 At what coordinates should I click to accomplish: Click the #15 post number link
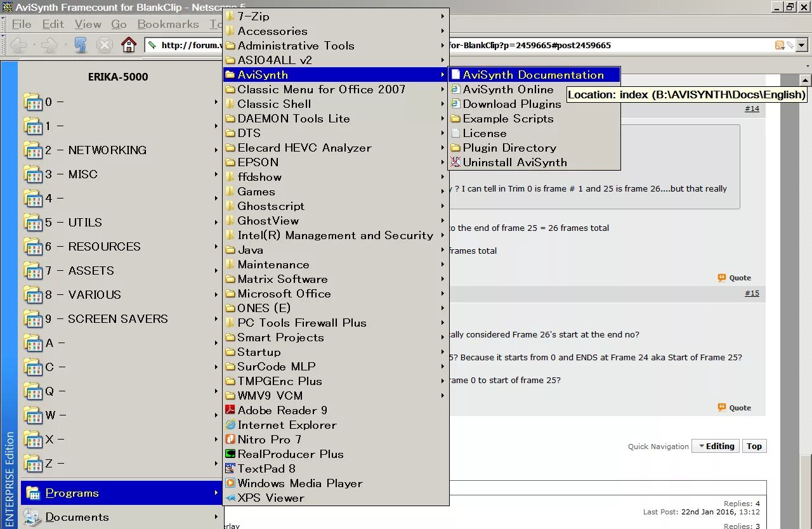(752, 293)
